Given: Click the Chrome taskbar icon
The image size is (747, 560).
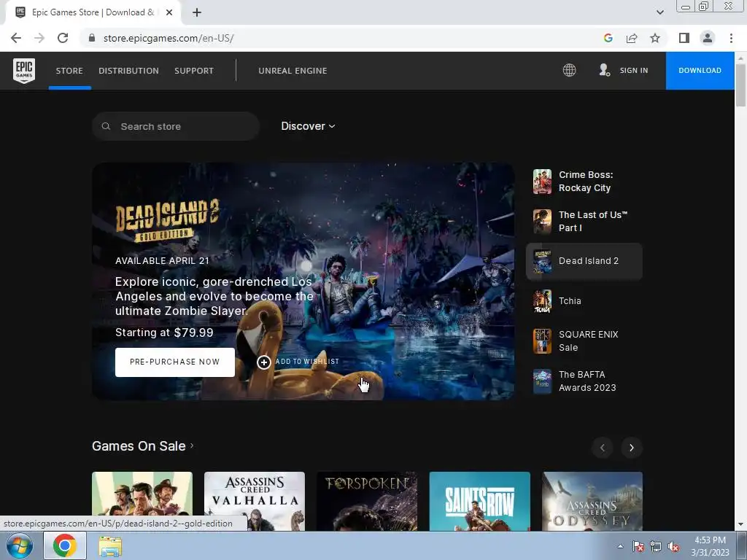Looking at the screenshot, I should (x=65, y=545).
